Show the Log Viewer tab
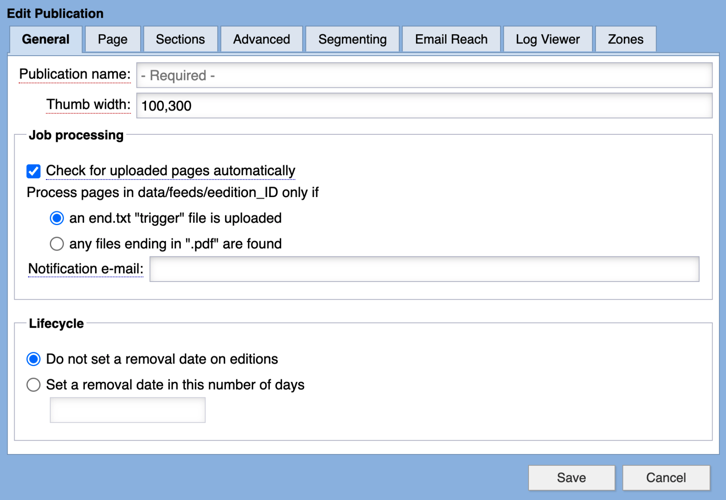 point(547,39)
